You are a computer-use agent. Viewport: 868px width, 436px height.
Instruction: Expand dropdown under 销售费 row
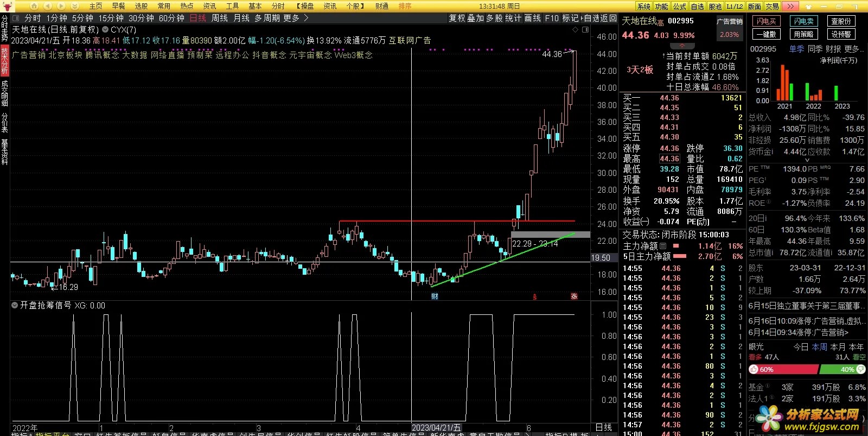coord(807,161)
